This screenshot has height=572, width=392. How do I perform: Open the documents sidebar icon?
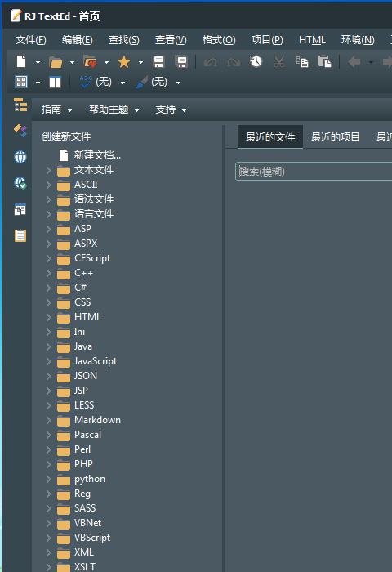pos(20,209)
